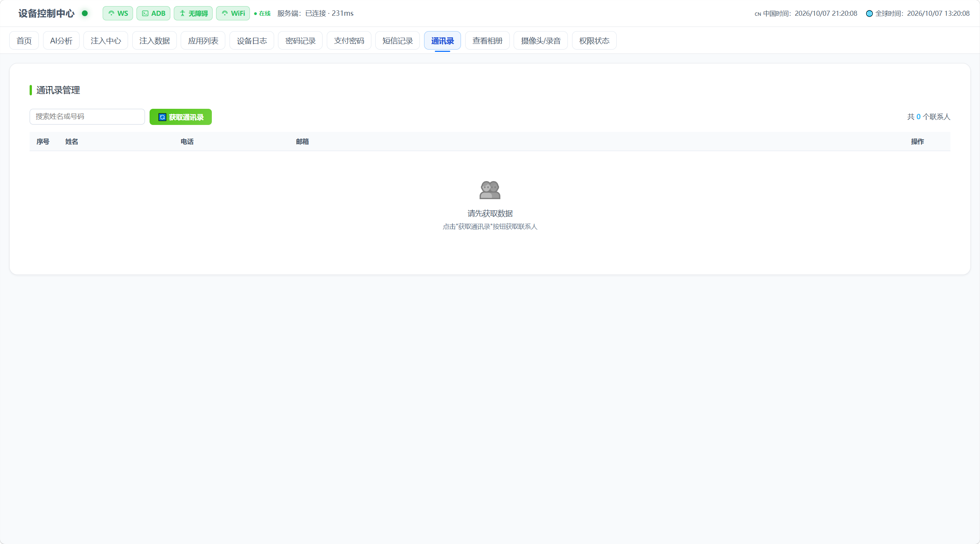Image resolution: width=980 pixels, height=544 pixels.
Task: Open the 注入中心 tab
Action: (x=106, y=41)
